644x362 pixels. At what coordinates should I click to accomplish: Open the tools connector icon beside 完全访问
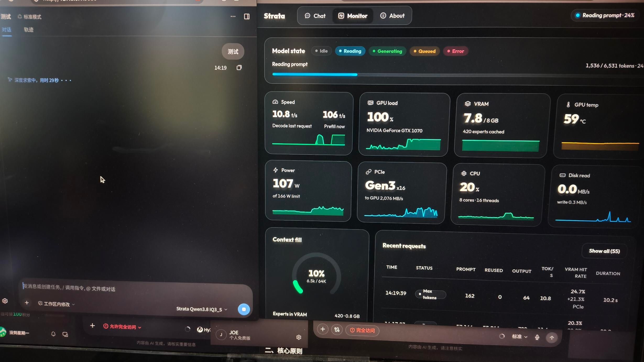click(337, 330)
